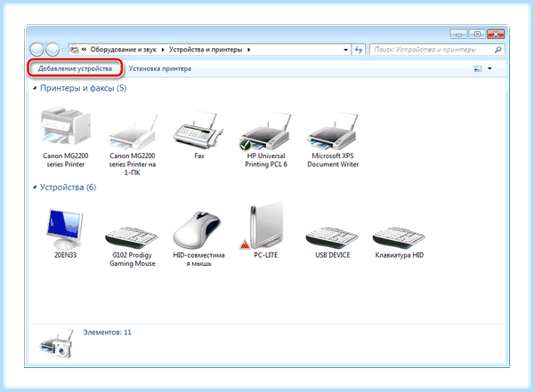Select the Canon MG2200 series Printer icon
This screenshot has height=392, width=534.
point(65,128)
